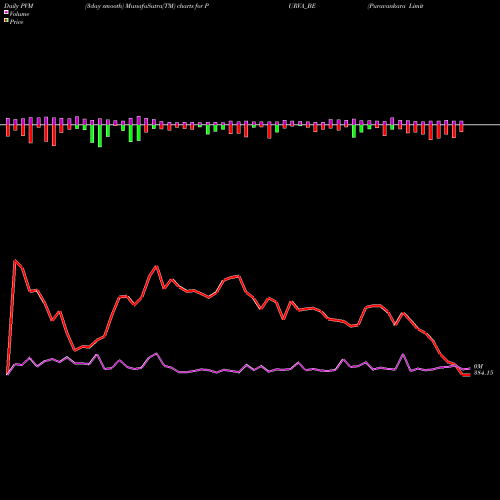500x500 pixels.
Task: Click the 'Puravankara Limit' company name text
Action: (395, 6)
